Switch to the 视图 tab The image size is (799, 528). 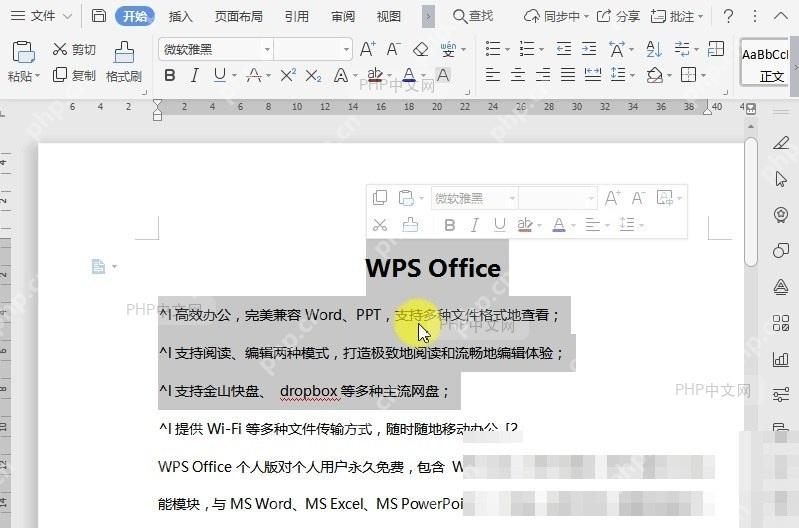[389, 16]
